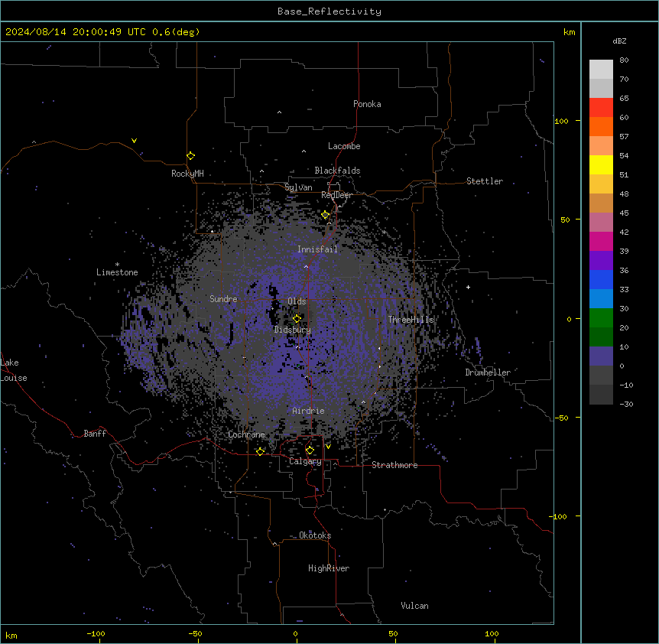Screen dimensions: 659x644
Task: Click the yellow marker above Calgary label
Action: pyautogui.click(x=310, y=450)
